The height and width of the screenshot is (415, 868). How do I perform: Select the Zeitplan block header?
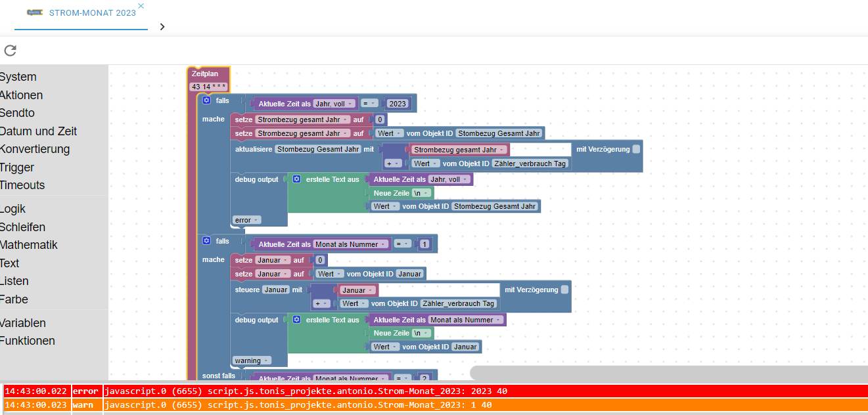point(205,74)
